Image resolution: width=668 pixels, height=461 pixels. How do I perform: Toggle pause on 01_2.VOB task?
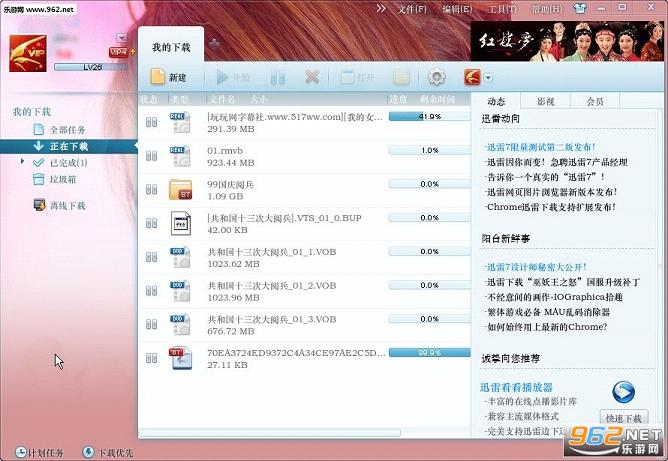tap(151, 291)
